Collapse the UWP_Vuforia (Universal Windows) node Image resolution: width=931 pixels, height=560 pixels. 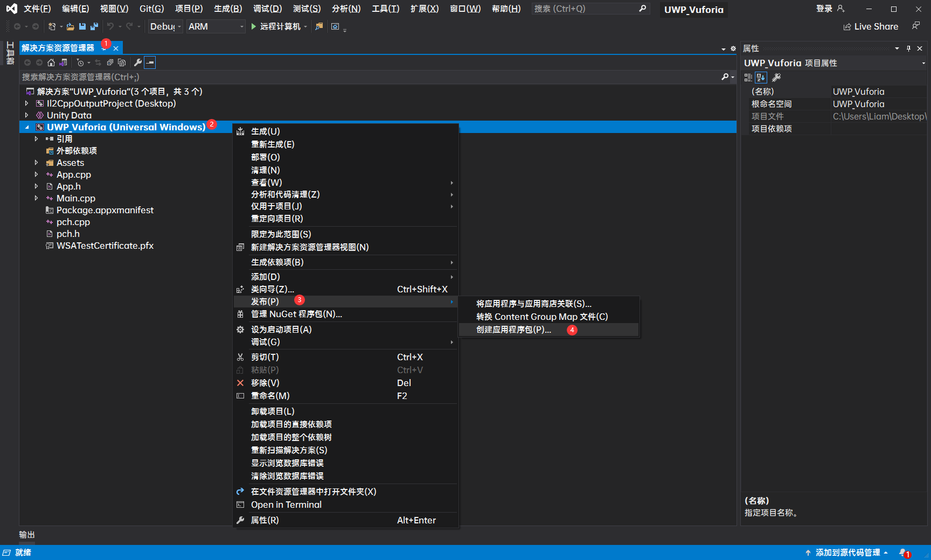27,127
